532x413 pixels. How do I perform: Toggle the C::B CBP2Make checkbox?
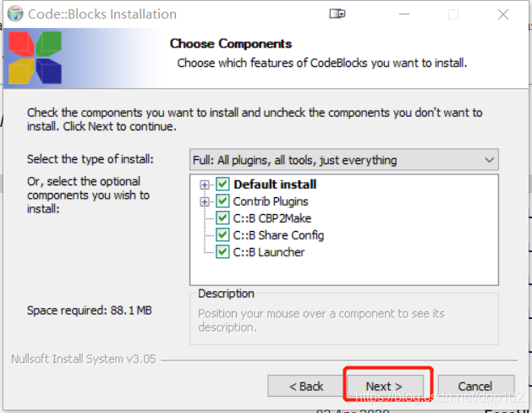(222, 218)
